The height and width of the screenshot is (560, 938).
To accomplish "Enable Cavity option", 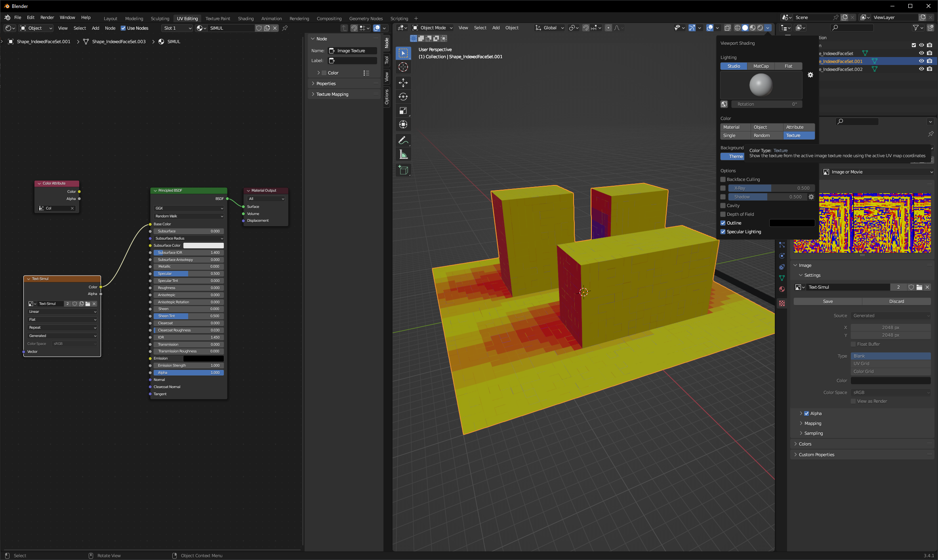I will 723,206.
